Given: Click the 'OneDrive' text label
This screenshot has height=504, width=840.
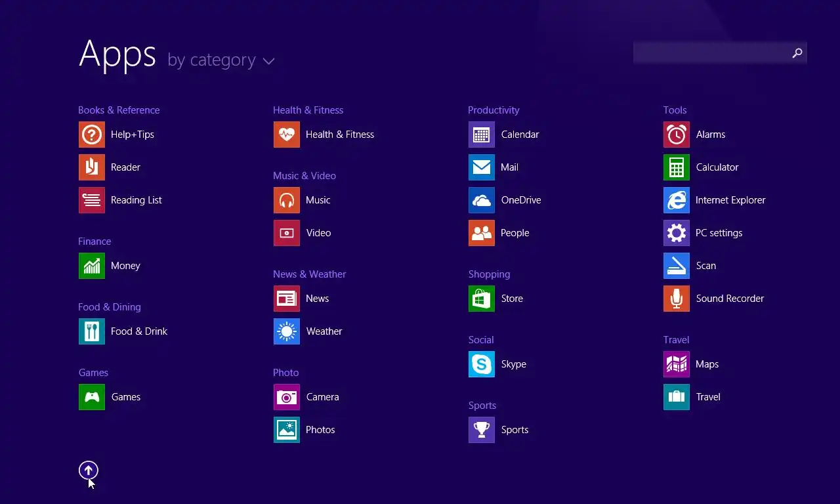Looking at the screenshot, I should (x=521, y=200).
